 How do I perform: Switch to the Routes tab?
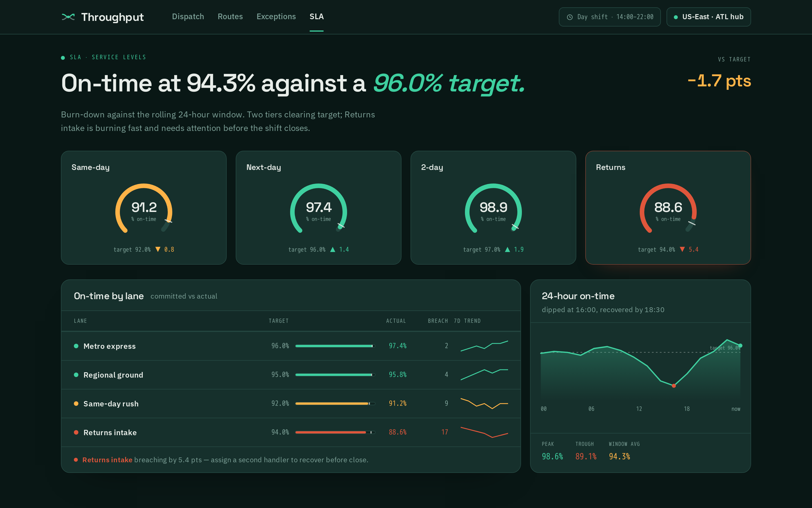[230, 16]
